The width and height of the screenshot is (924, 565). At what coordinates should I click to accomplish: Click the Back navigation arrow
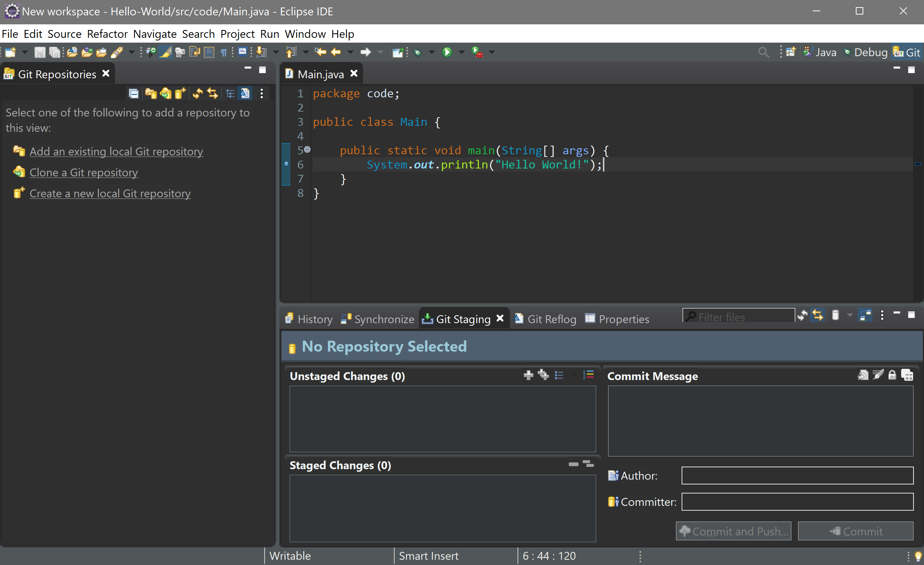[x=336, y=52]
